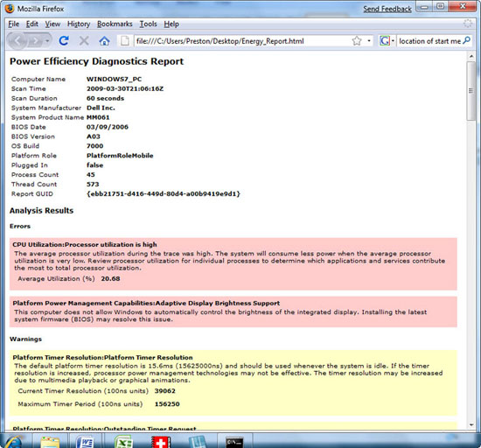The height and width of the screenshot is (448, 481).
Task: Open the command prompt taskbar icon
Action: pyautogui.click(x=234, y=442)
